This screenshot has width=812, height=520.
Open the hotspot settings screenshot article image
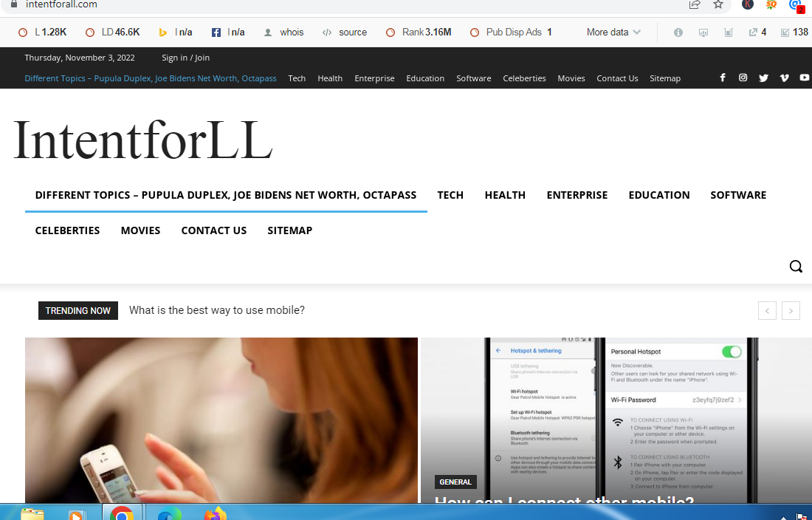pyautogui.click(x=616, y=420)
